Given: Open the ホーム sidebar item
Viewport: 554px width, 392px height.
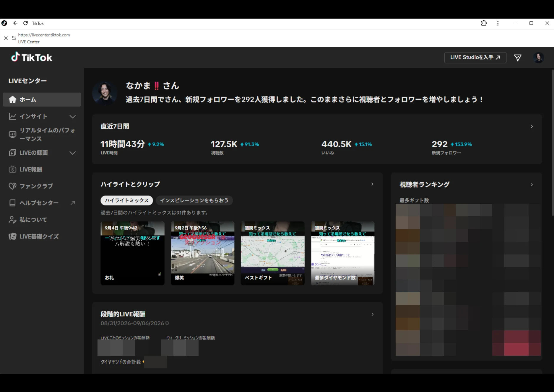Looking at the screenshot, I should coord(42,99).
